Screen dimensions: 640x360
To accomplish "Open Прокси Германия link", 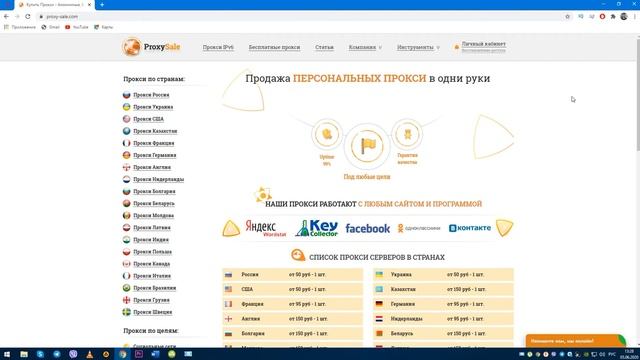I will [155, 156].
